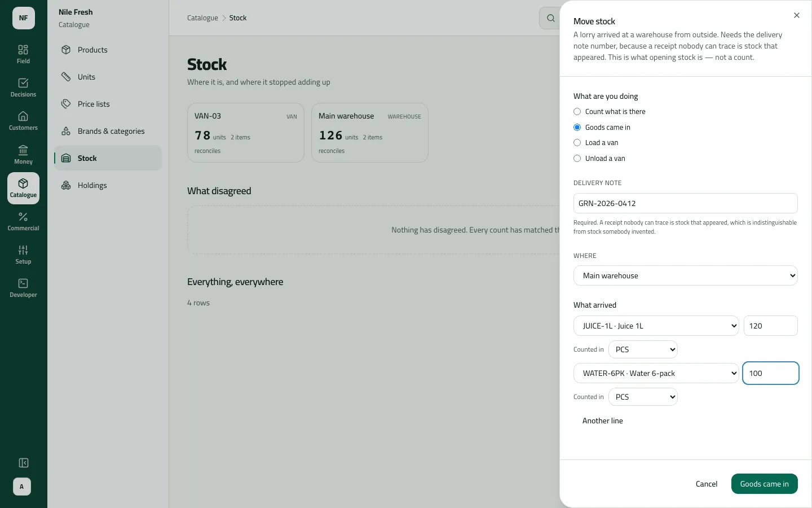This screenshot has height=508, width=812.
Task: Open Counted in dropdown under Juice 1L
Action: (x=643, y=349)
